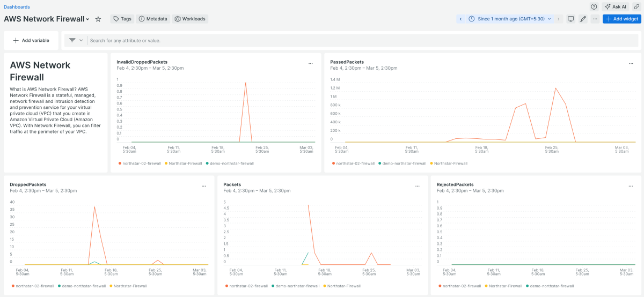Open the Dashboards breadcrumb link
The height and width of the screenshot is (297, 644).
[17, 7]
